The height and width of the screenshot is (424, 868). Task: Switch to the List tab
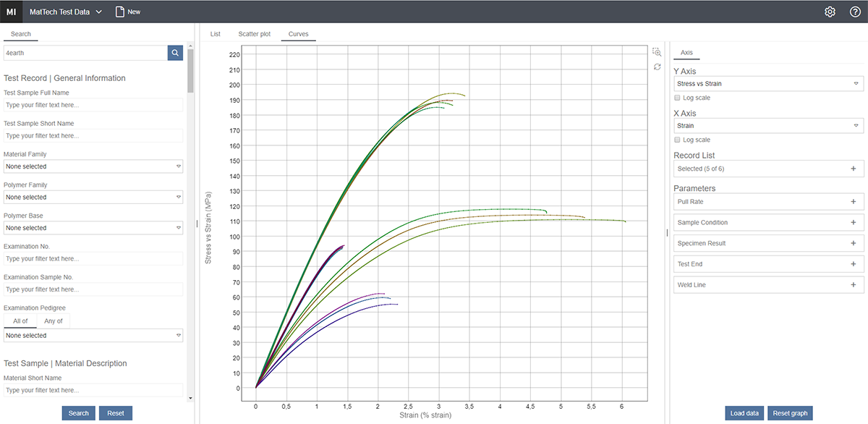pos(215,34)
